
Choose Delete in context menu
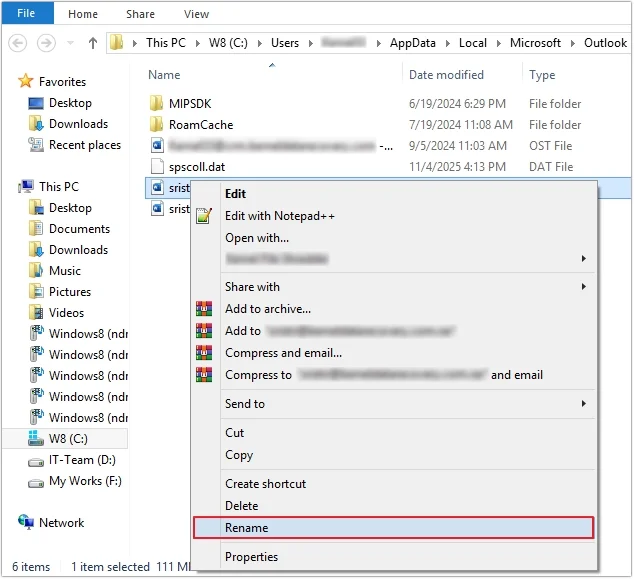pos(241,506)
